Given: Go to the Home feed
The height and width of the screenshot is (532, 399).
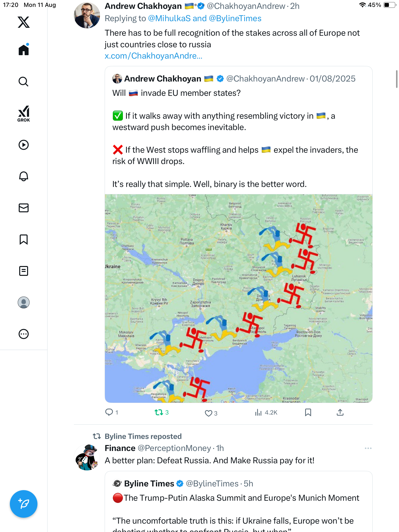Looking at the screenshot, I should (x=24, y=50).
